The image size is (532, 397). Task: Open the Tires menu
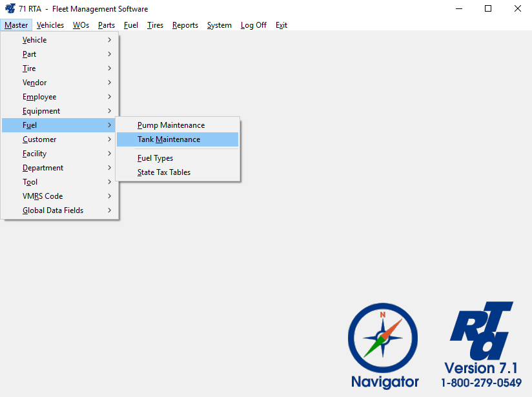click(155, 25)
